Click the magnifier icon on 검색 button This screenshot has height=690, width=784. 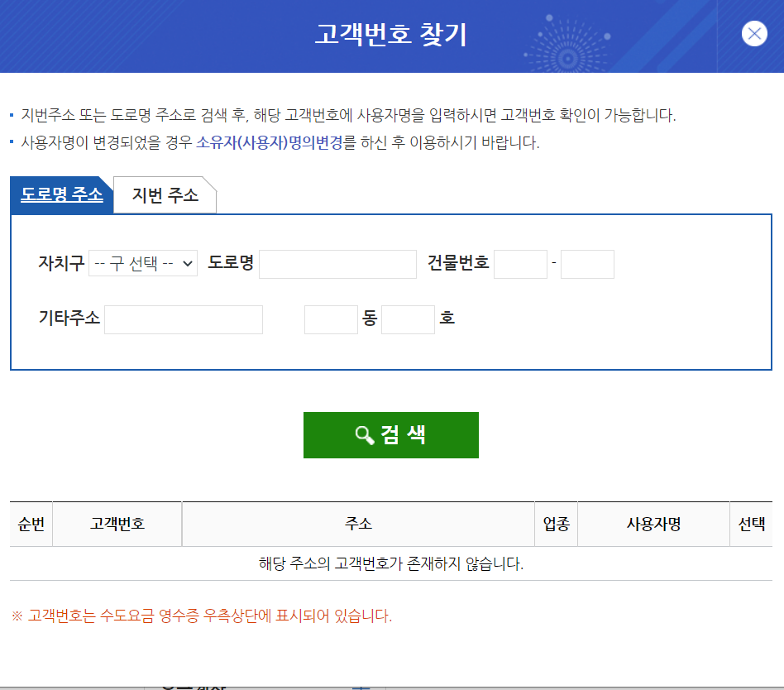coord(364,435)
